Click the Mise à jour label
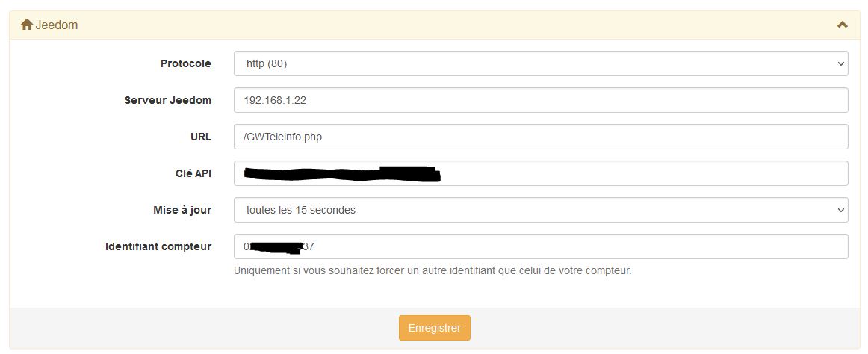868x354 pixels. [182, 210]
